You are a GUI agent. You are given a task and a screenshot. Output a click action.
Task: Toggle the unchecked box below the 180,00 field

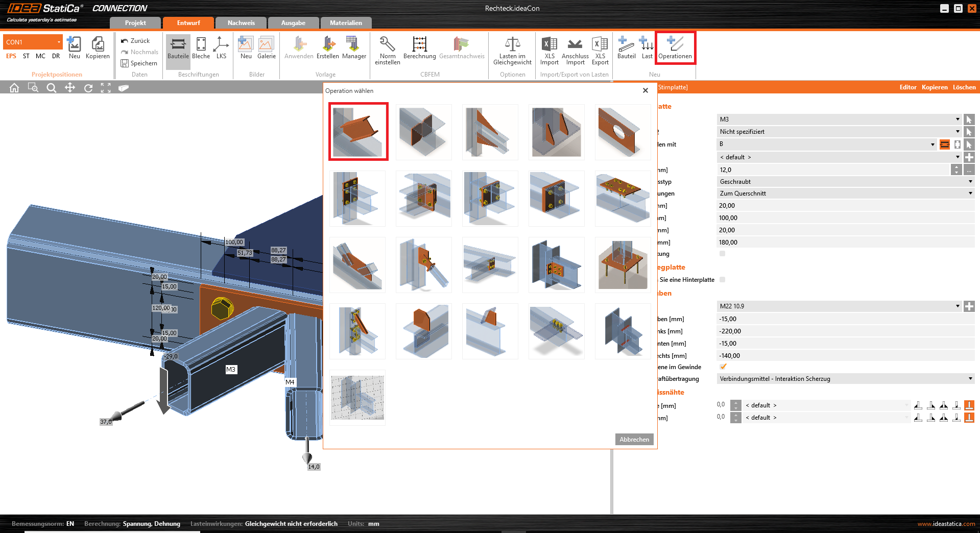[722, 254]
